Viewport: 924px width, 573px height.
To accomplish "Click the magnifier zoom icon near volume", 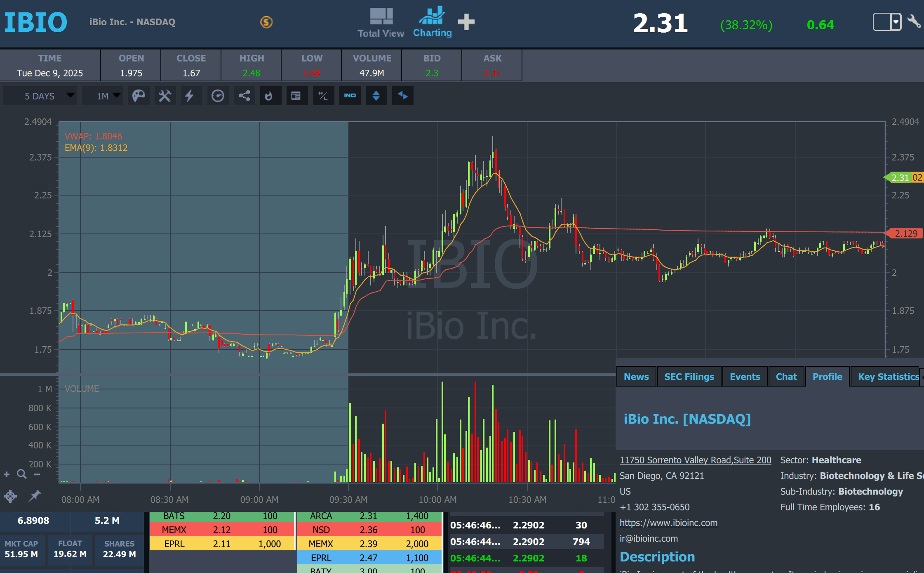I will 22,474.
